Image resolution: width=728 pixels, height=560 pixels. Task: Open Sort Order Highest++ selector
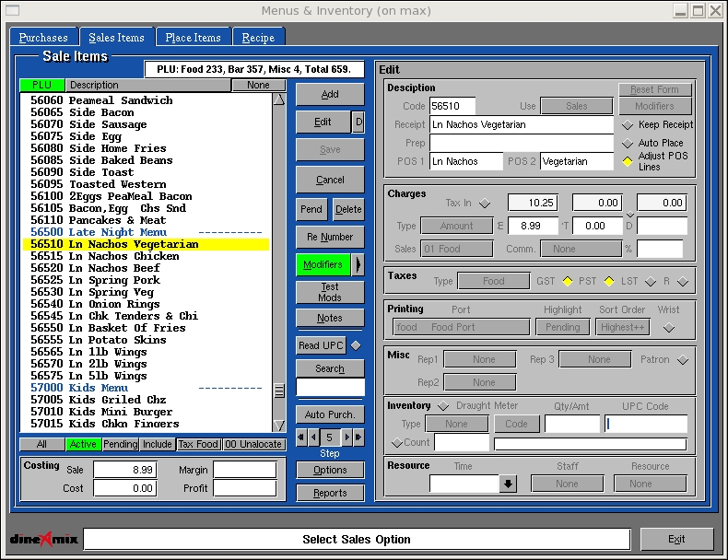tap(623, 327)
